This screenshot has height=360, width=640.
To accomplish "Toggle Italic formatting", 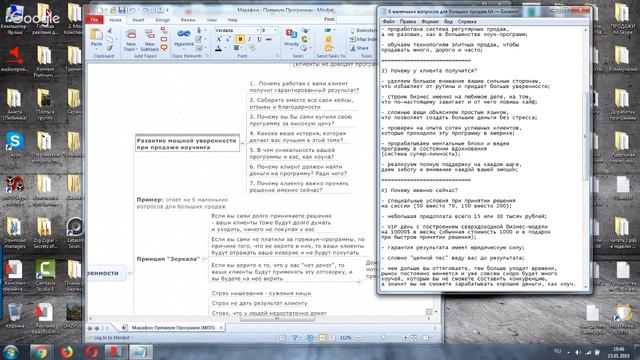I will (249, 39).
